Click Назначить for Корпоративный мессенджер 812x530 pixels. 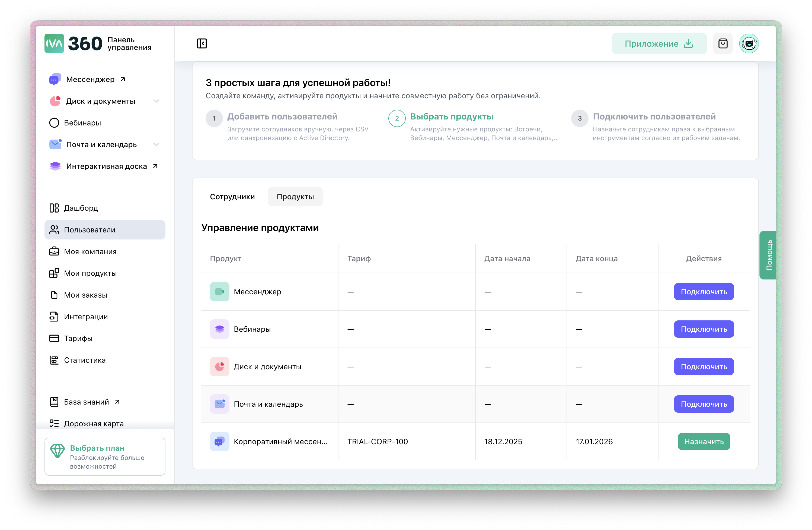(704, 441)
